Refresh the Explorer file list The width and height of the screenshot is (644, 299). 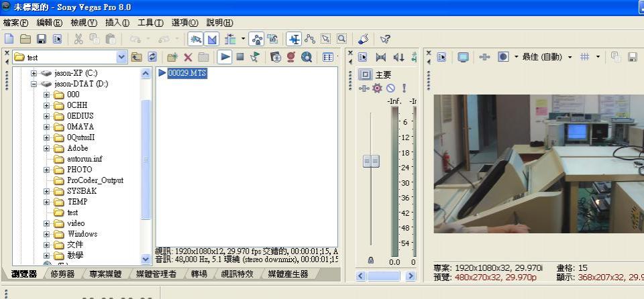tap(152, 57)
